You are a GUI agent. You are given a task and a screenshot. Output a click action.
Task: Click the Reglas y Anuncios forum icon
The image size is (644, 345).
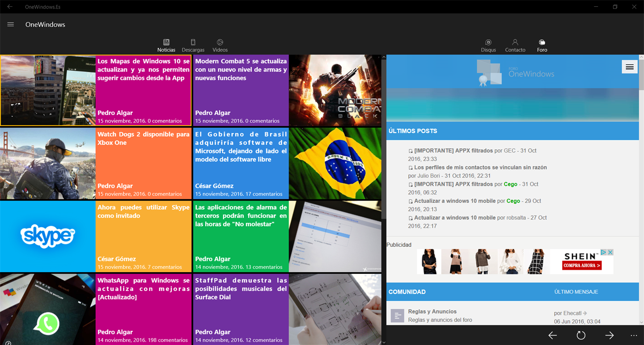point(397,316)
